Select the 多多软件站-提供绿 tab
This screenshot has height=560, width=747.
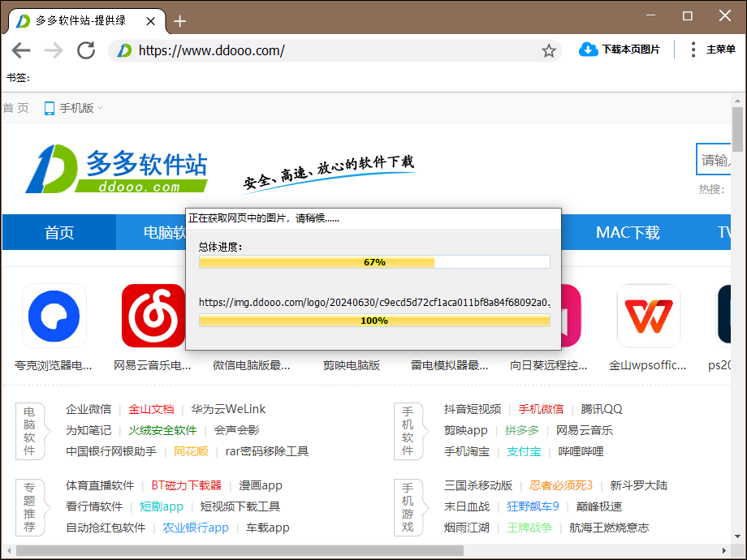(x=84, y=21)
